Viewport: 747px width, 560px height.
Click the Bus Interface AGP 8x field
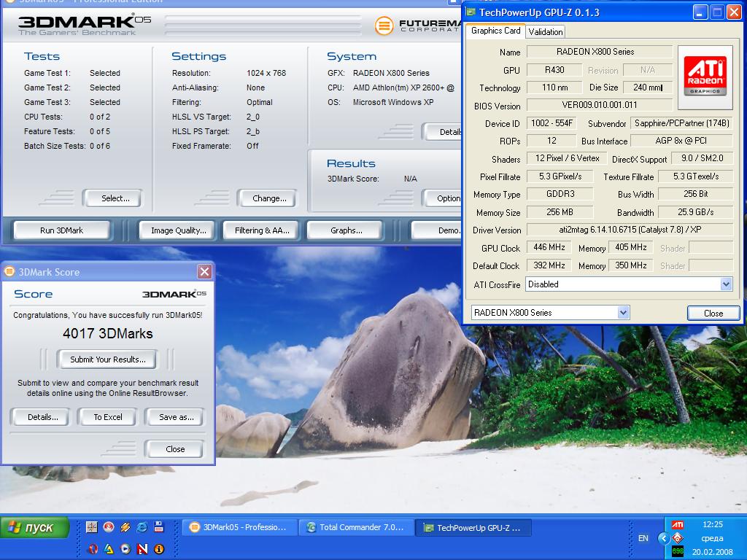pyautogui.click(x=681, y=141)
